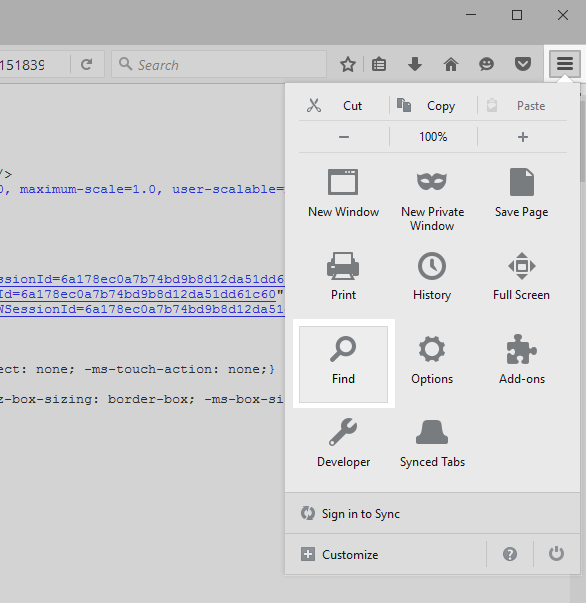Enter Full Screen mode
The width and height of the screenshot is (586, 603).
tap(521, 276)
